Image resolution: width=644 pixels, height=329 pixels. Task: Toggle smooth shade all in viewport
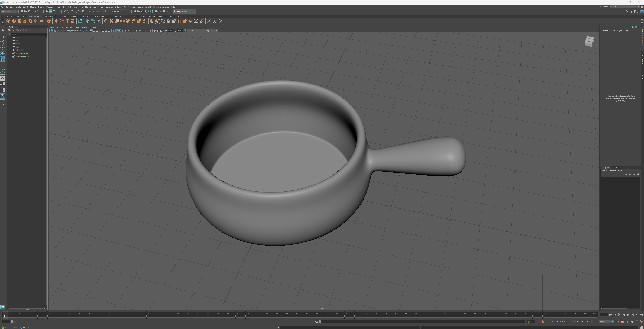point(117,31)
